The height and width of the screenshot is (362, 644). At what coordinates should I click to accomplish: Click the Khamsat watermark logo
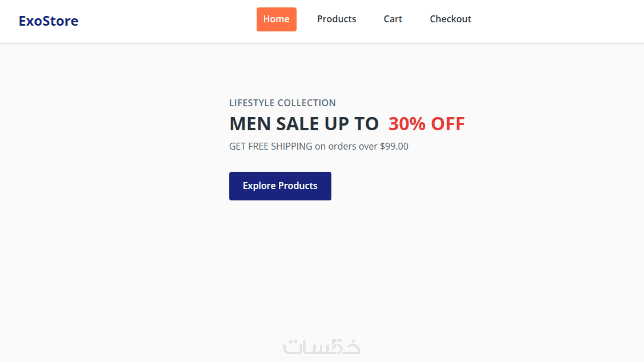point(322,347)
